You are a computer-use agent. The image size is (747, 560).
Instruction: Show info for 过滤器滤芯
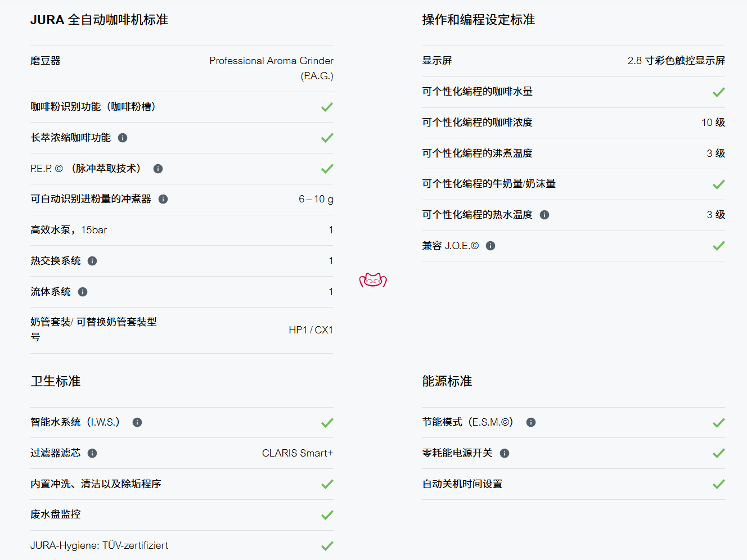[92, 453]
